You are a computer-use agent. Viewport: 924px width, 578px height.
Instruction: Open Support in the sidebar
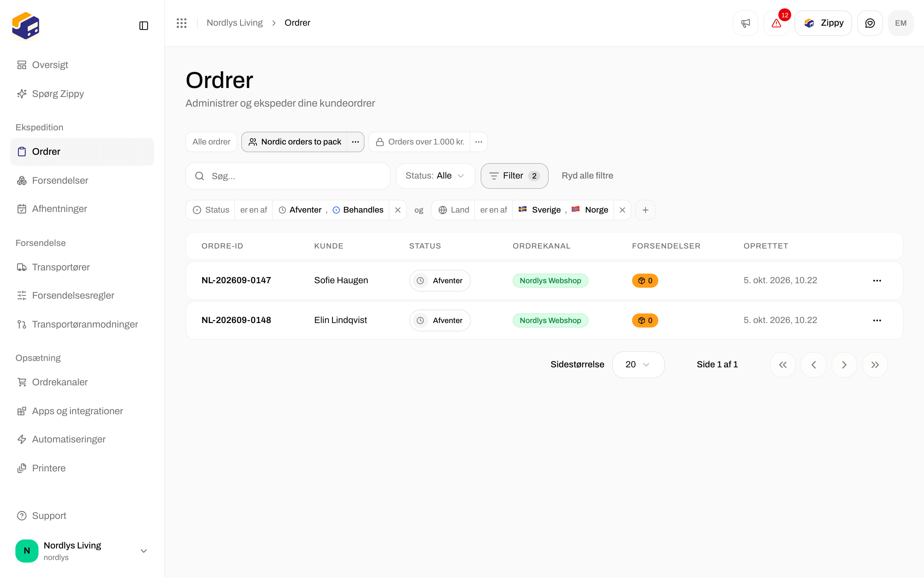coord(82,516)
